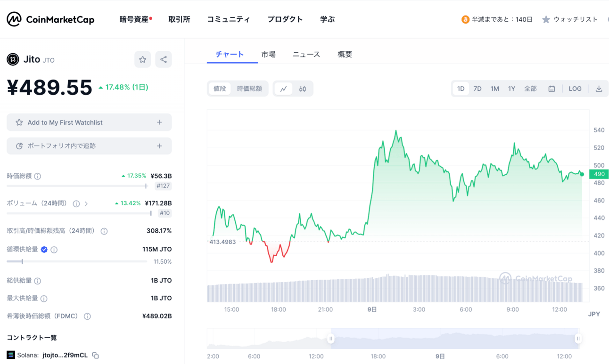Click the left handle of chart range selector
Viewport: 609px width, 364px height.
click(331, 339)
